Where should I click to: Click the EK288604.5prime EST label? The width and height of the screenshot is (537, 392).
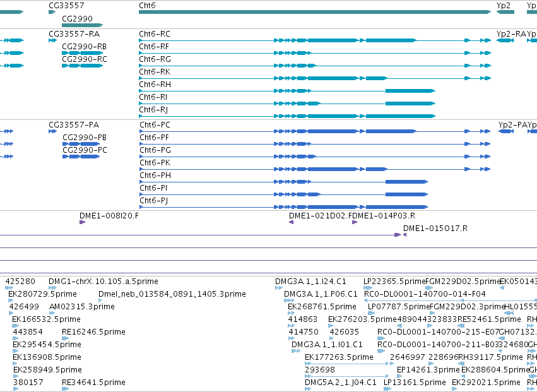pos(495,370)
